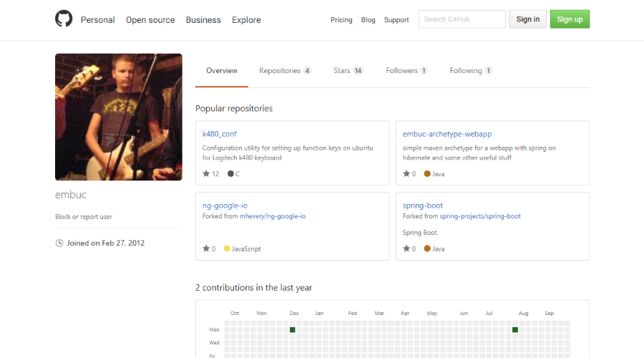Follow the spring-projects/spring-boot fork link
This screenshot has width=644, height=358.
point(480,216)
